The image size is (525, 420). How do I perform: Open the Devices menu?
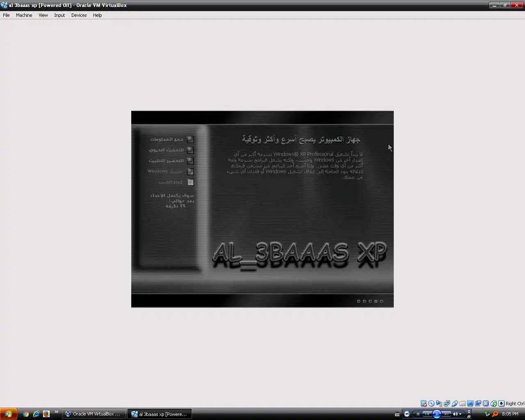tap(79, 15)
